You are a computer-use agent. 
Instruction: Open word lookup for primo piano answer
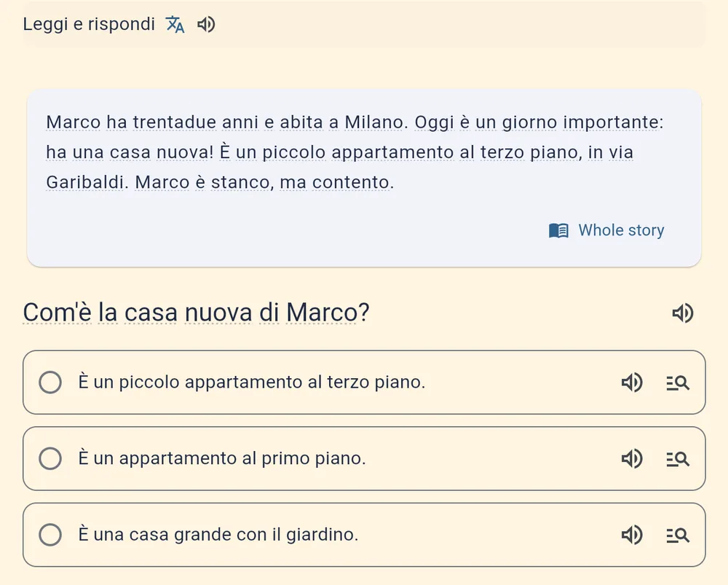click(678, 459)
